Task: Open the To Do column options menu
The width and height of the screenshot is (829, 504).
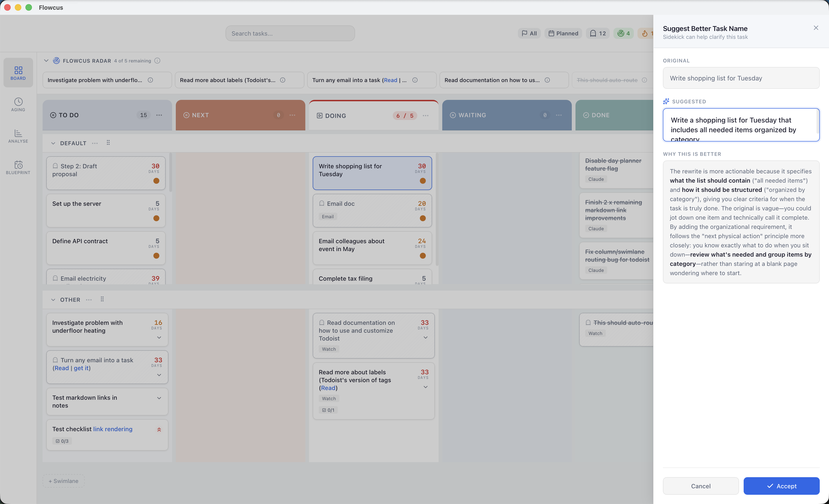Action: pyautogui.click(x=159, y=115)
